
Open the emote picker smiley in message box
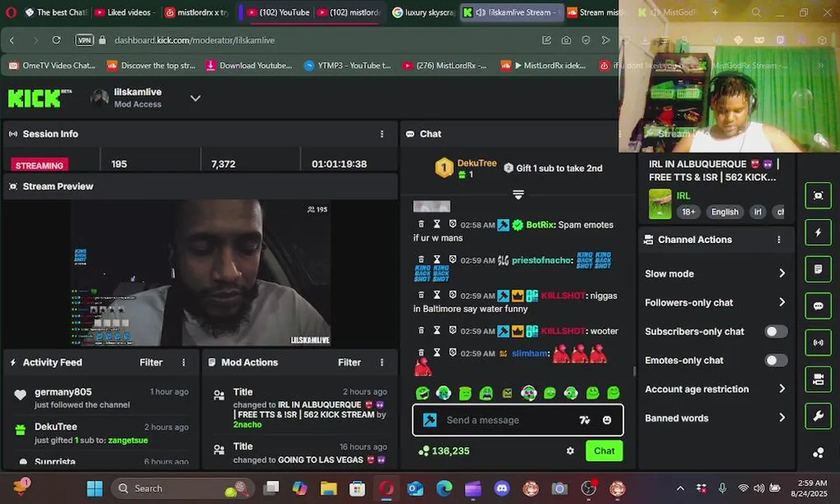pos(607,420)
